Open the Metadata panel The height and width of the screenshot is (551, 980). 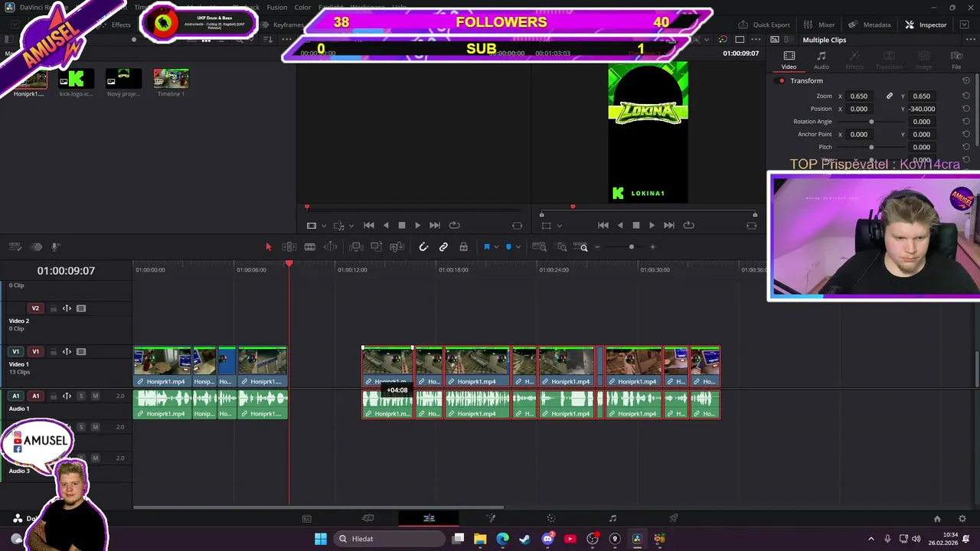point(869,24)
